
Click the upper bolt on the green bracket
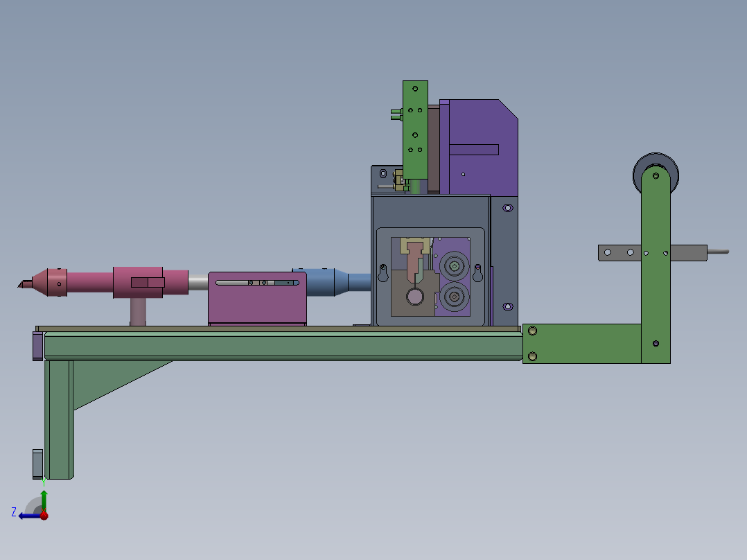533,331
